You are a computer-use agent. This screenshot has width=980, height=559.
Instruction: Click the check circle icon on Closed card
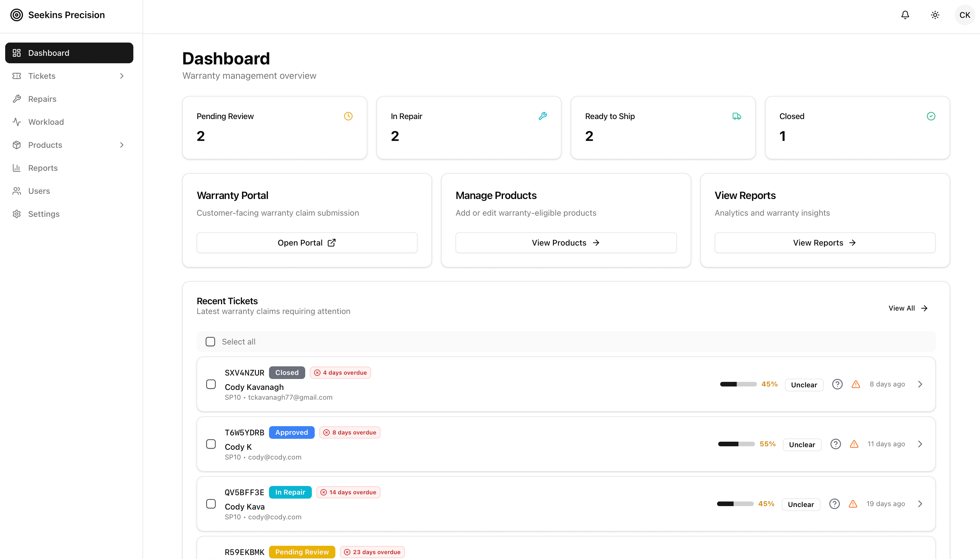click(x=931, y=116)
